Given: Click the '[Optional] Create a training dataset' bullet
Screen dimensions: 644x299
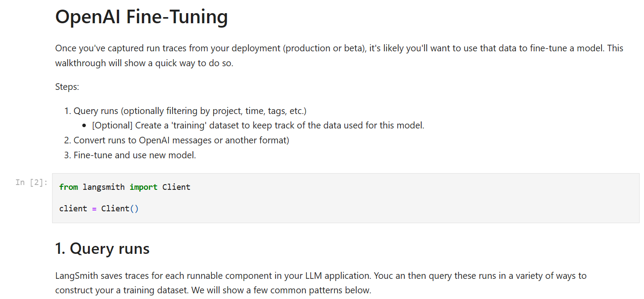Looking at the screenshot, I should pos(258,125).
